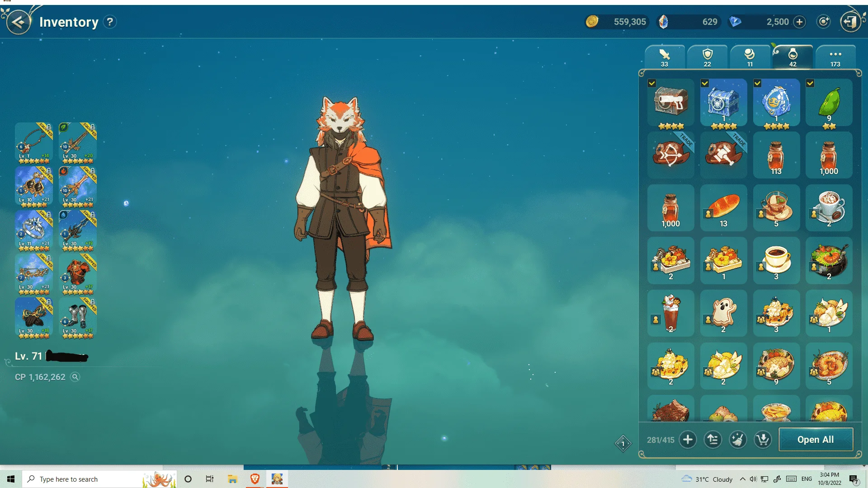This screenshot has width=868, height=488.
Task: Exit the inventory via the door icon
Action: coord(850,22)
